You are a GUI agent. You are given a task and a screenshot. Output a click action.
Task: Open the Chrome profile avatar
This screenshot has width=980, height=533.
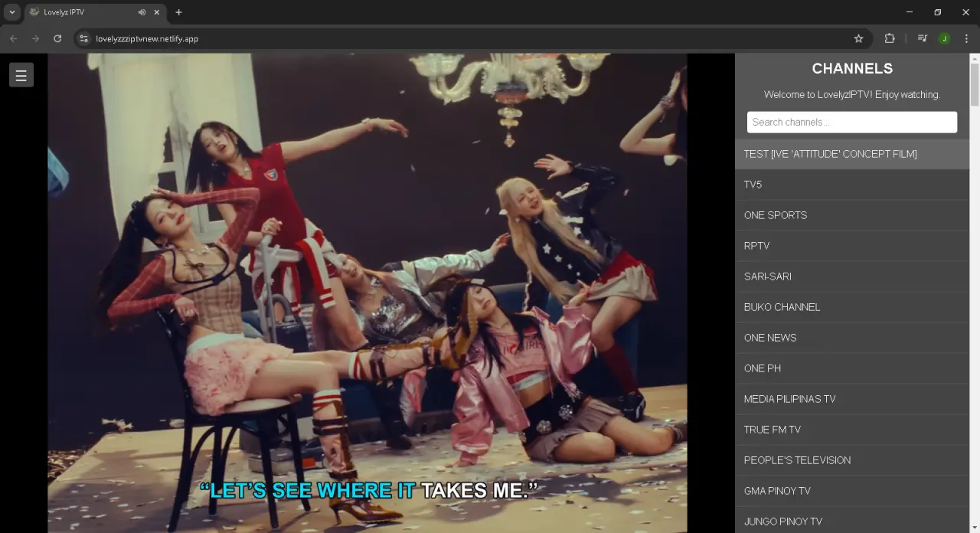[x=944, y=38]
